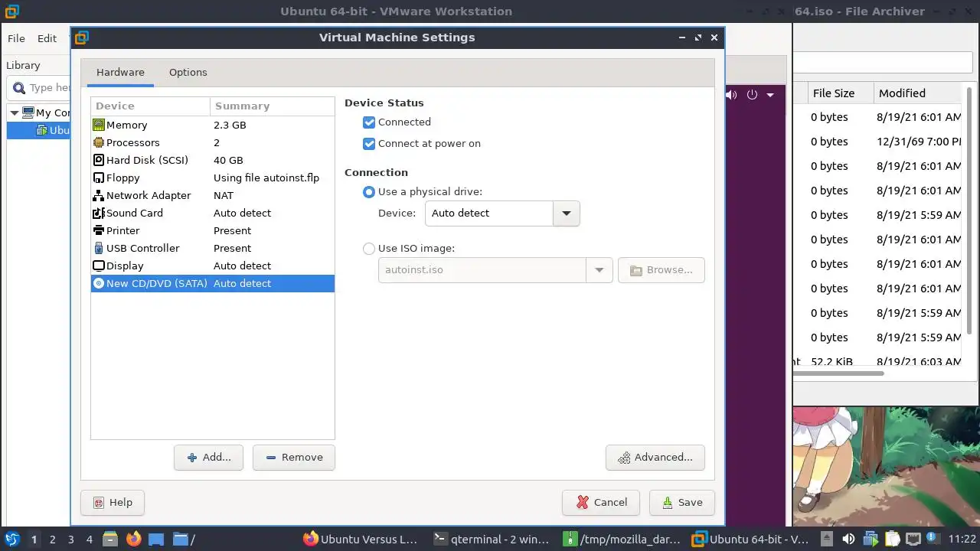
Task: Switch to Ubuntu Versus Firefox window in taskbar
Action: click(x=361, y=540)
